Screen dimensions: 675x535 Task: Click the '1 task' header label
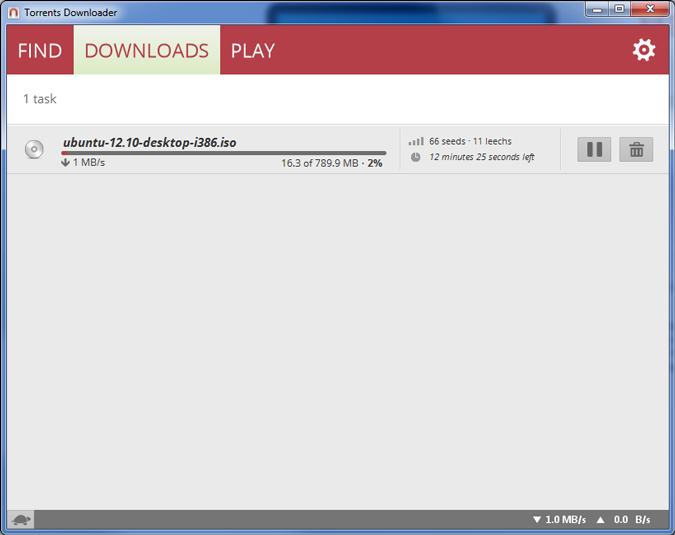(40, 99)
